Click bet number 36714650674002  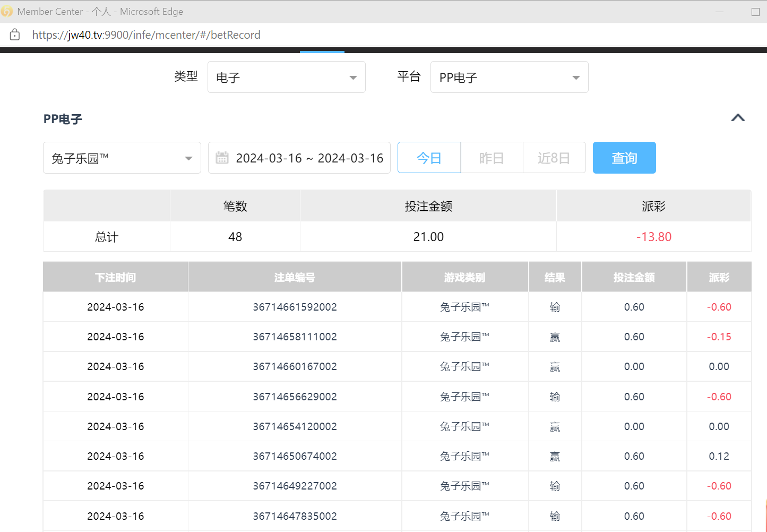[295, 456]
